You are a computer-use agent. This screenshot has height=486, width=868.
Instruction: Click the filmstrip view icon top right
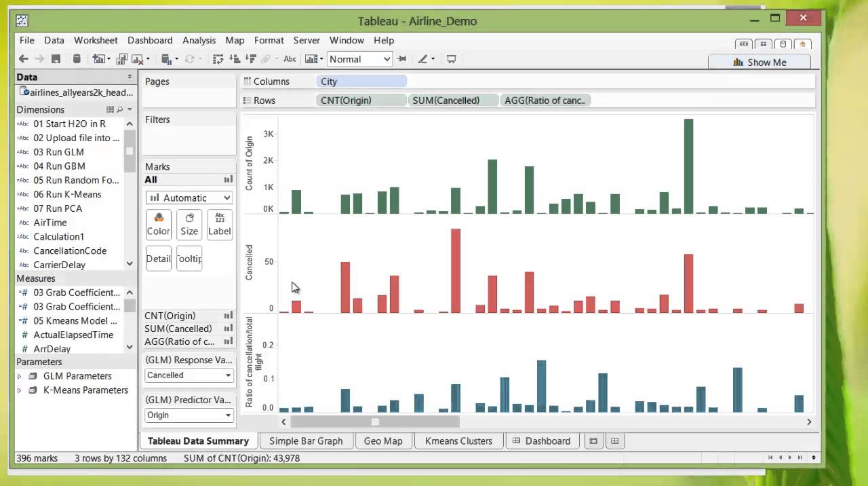coord(744,44)
